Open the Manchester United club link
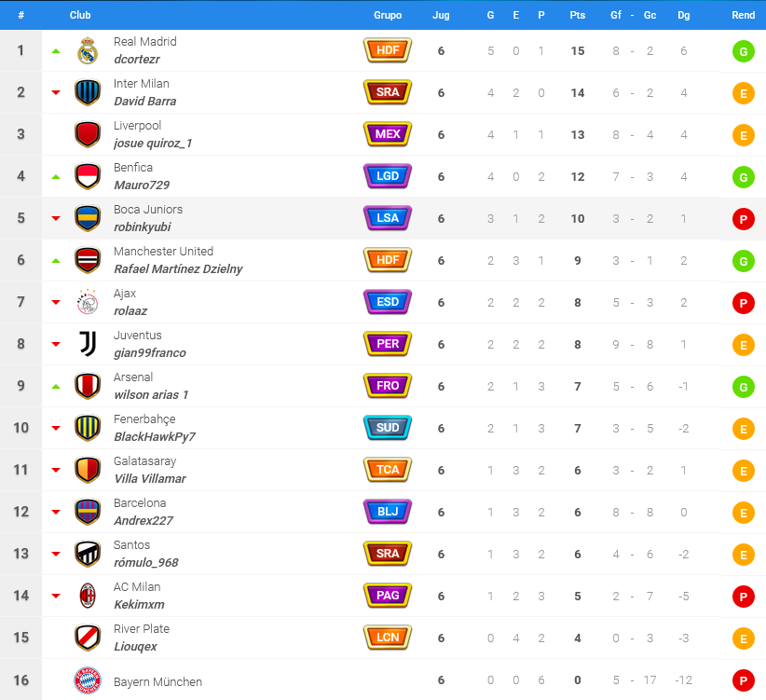This screenshot has height=700, width=766. coord(163,251)
